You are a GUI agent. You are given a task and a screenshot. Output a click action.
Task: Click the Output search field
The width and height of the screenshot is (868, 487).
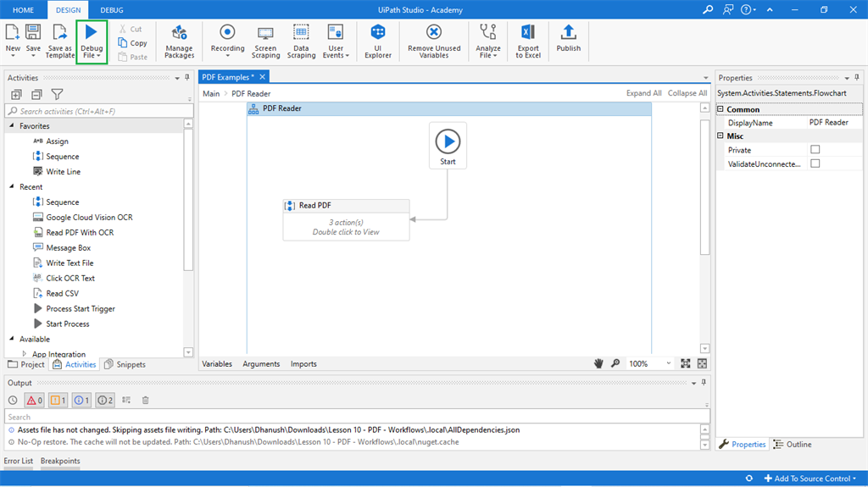coord(357,417)
